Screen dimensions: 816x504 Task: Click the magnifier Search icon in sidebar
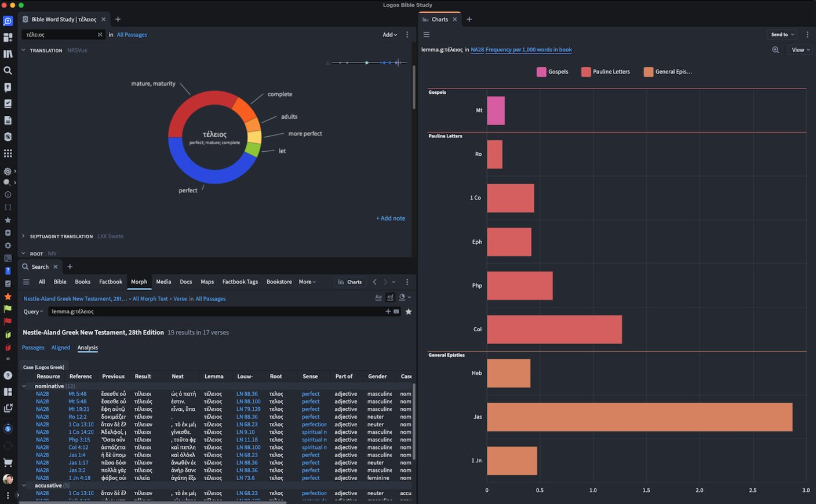(x=8, y=71)
